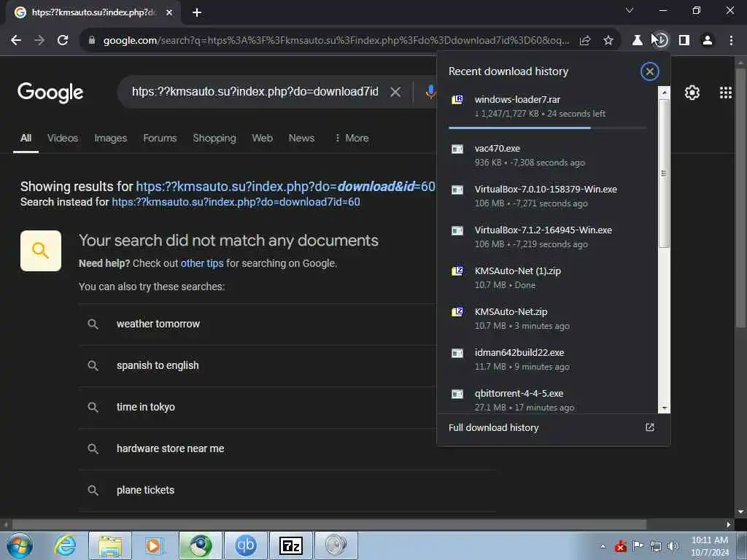Click the Google search input field
Viewport: 747px width, 560px height.
click(255, 91)
